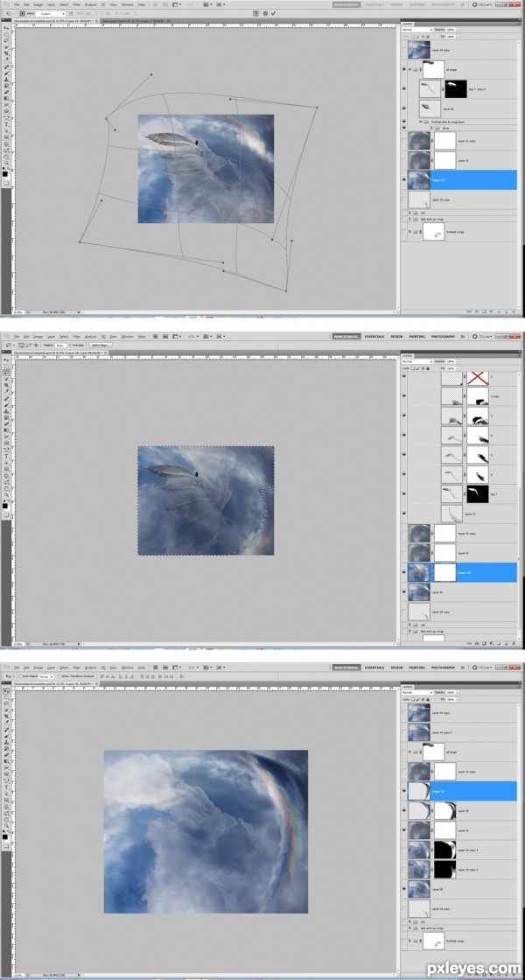The width and height of the screenshot is (525, 980).
Task: Switch to DESIGN workspace in bottom screenshot
Action: pyautogui.click(x=397, y=668)
